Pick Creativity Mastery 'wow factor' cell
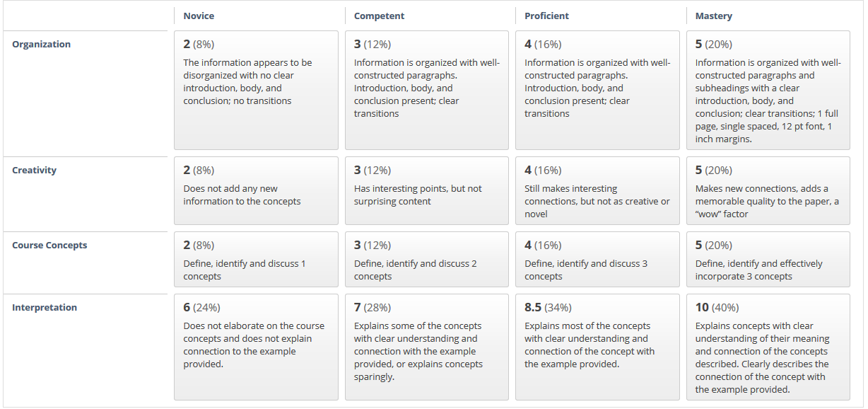 pyautogui.click(x=768, y=191)
